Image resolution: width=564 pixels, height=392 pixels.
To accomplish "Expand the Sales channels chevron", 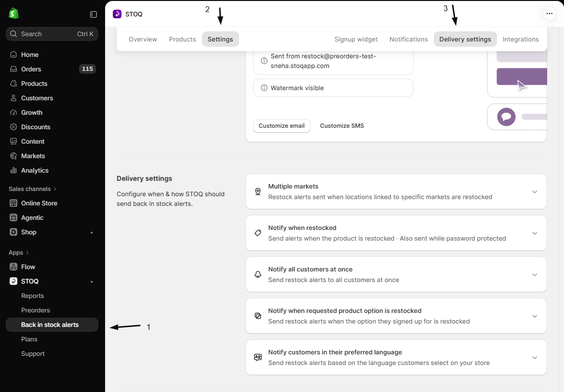I will click(55, 189).
